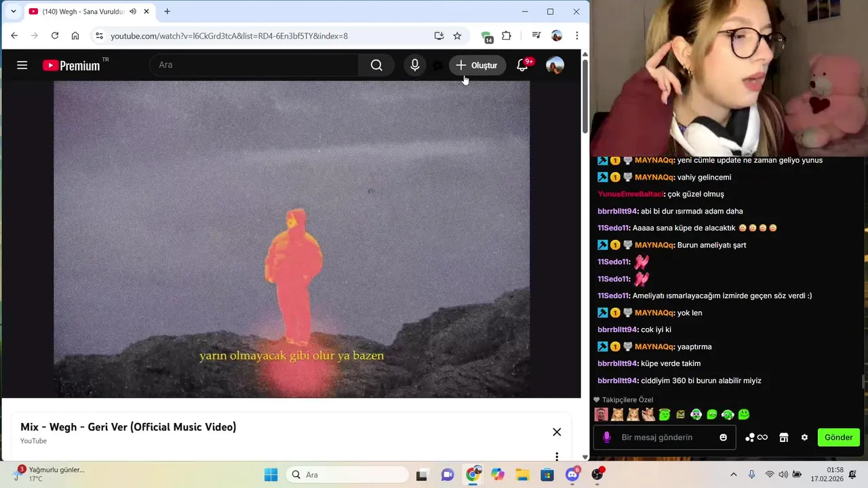868x488 pixels.
Task: Open Chrome media controls icon
Action: [x=536, y=36]
